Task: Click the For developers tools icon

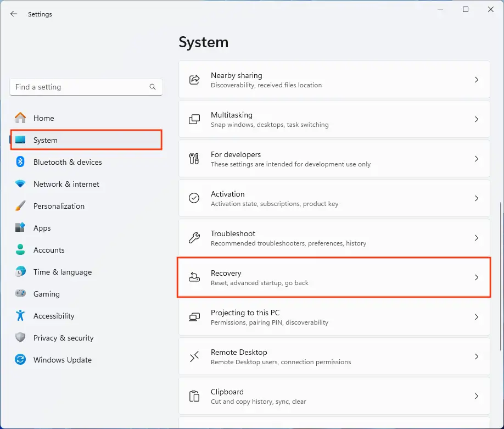Action: [194, 159]
